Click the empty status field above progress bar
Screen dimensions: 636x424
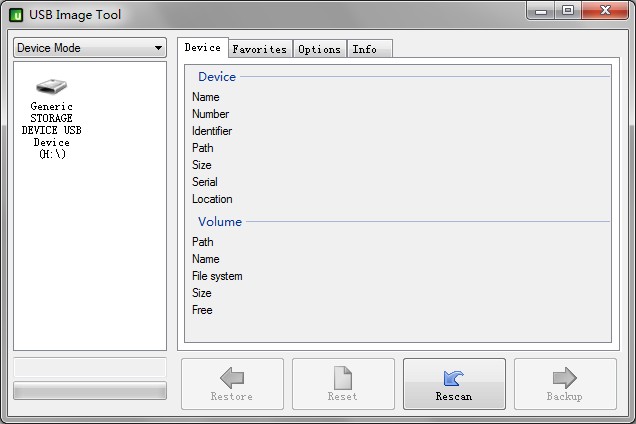(x=90, y=368)
